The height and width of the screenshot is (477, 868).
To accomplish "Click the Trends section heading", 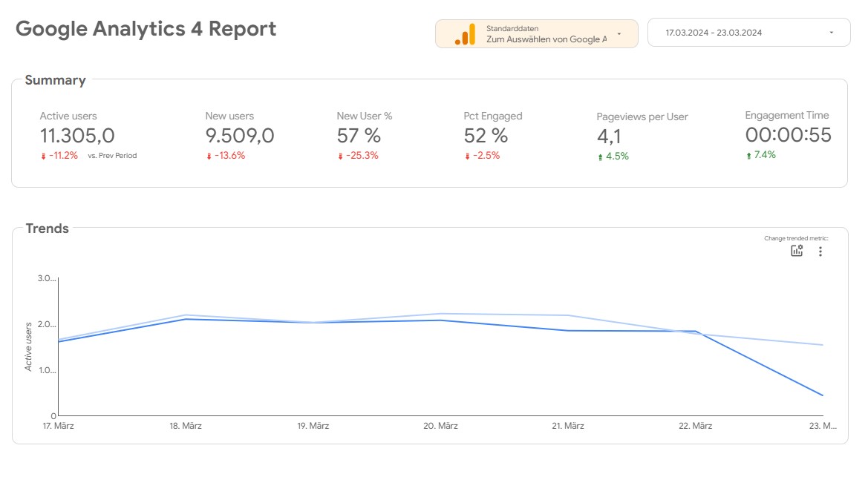I will pyautogui.click(x=47, y=228).
